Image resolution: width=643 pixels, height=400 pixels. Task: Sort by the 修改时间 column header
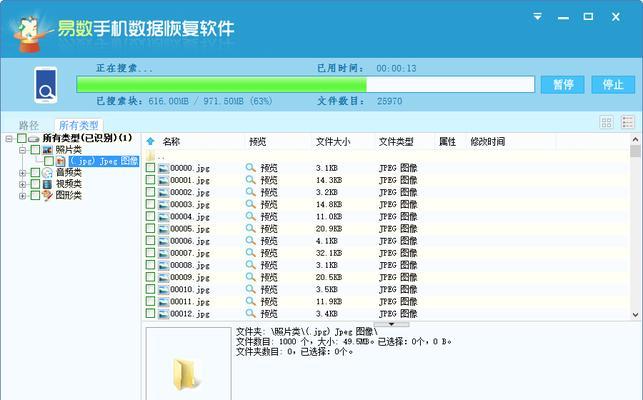(x=488, y=142)
